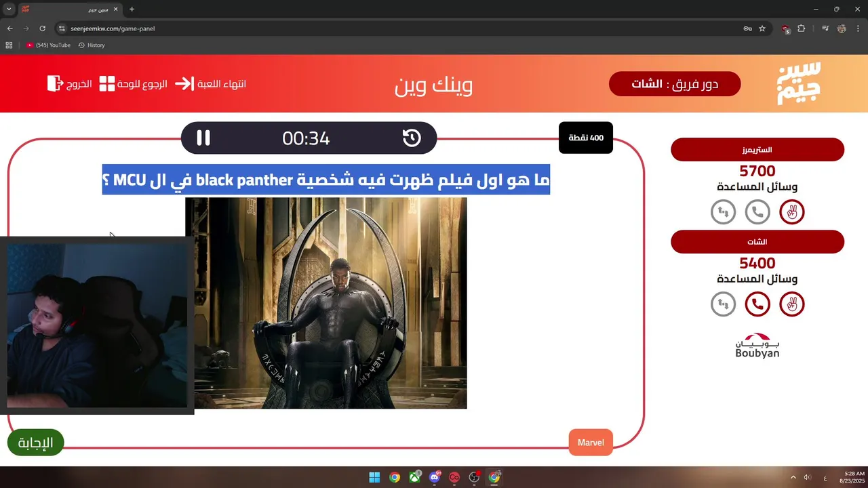Use the two-fingers help icon for team الشات
The height and width of the screenshot is (488, 868).
point(792,304)
